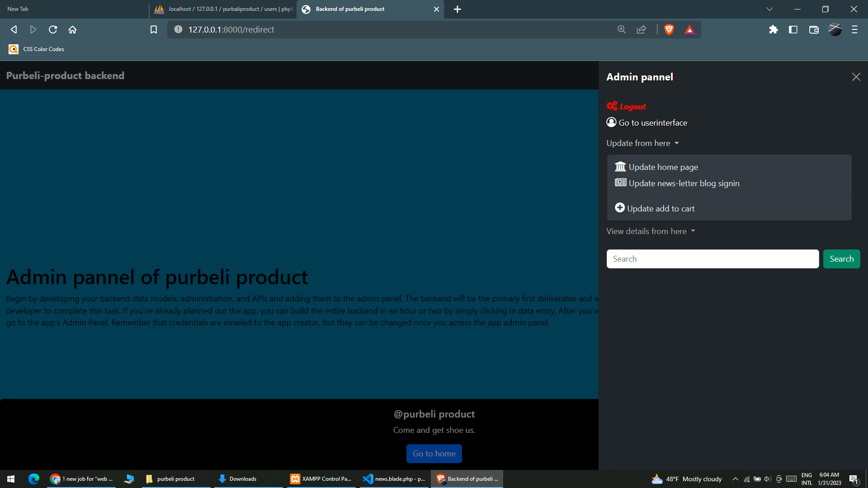The image size is (868, 488).
Task: Reload the page with the refresh icon
Action: coord(53,29)
